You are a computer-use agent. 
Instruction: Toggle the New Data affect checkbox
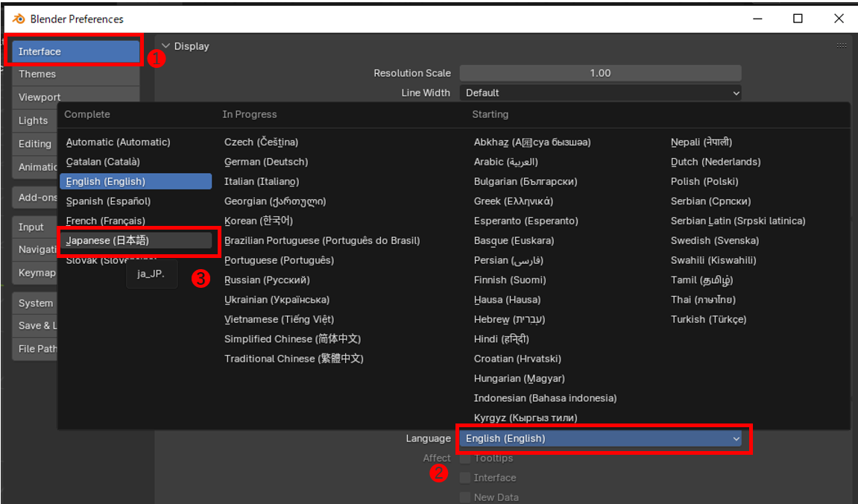tap(465, 497)
